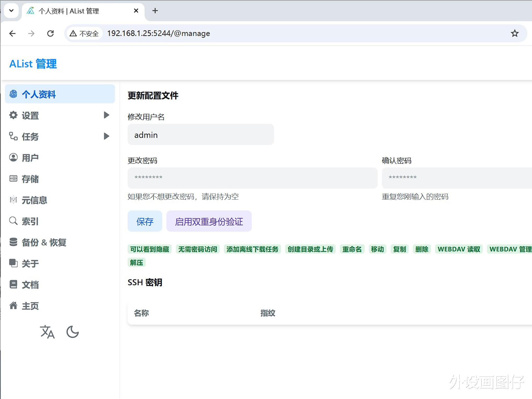Open 备份 & 恢复 database icon
This screenshot has height=399, width=532.
[x=13, y=242]
